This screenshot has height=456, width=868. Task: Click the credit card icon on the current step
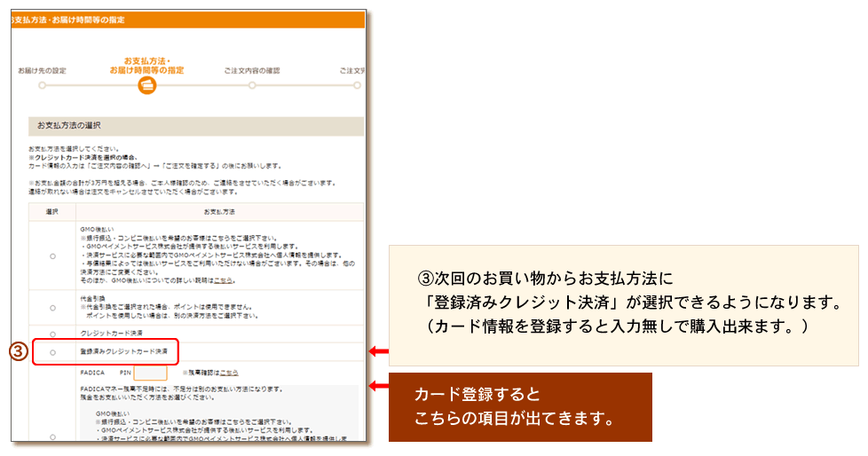(146, 86)
